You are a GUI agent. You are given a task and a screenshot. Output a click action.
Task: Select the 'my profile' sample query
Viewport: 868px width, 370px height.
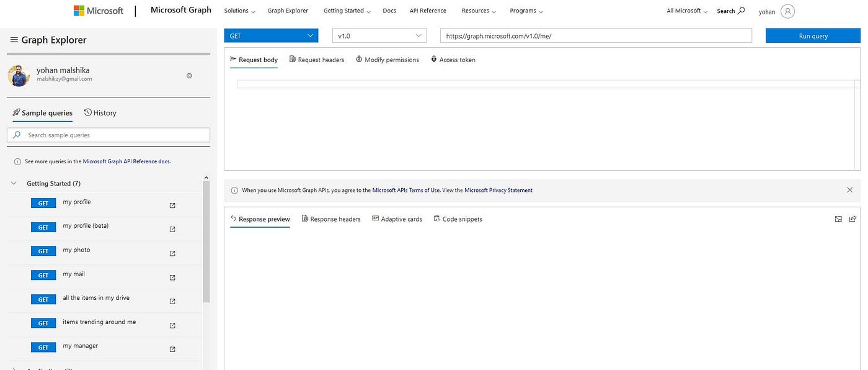(77, 202)
